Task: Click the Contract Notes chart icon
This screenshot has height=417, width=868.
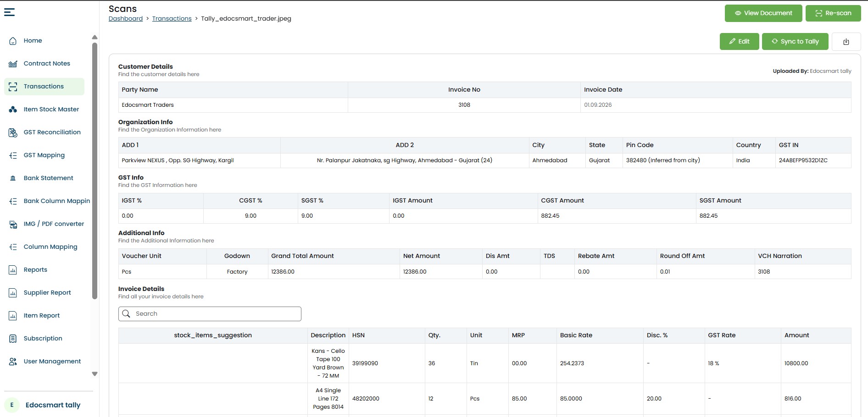Action: click(13, 64)
